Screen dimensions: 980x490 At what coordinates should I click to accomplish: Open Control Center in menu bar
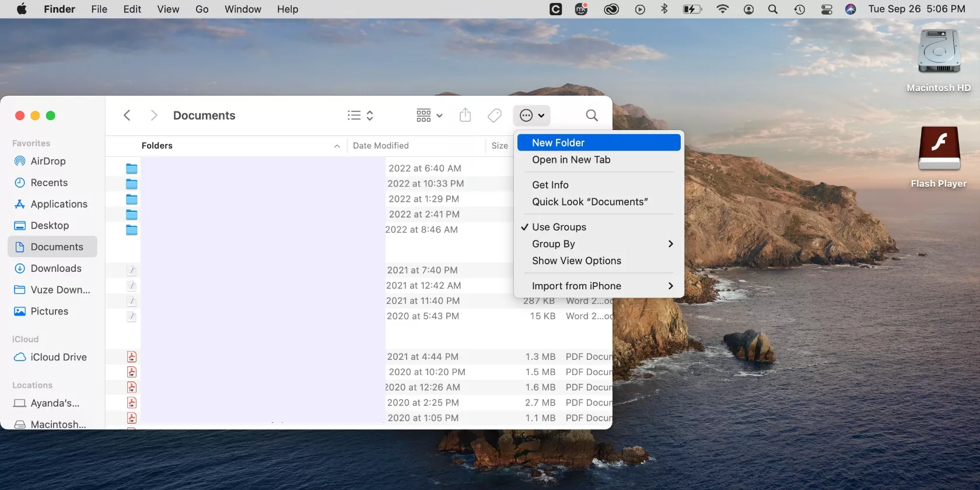point(827,9)
